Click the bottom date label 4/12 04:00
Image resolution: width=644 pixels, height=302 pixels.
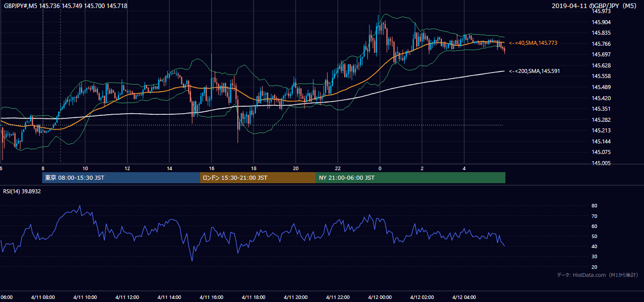click(464, 297)
